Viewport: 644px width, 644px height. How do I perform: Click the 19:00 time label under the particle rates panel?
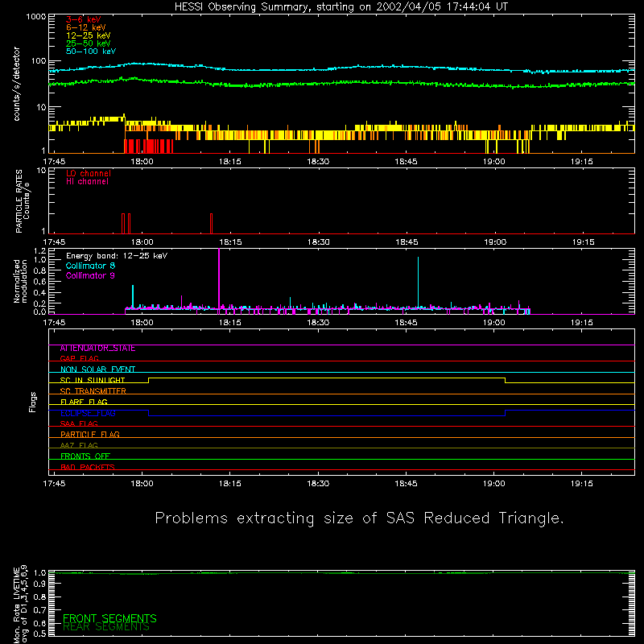[495, 242]
